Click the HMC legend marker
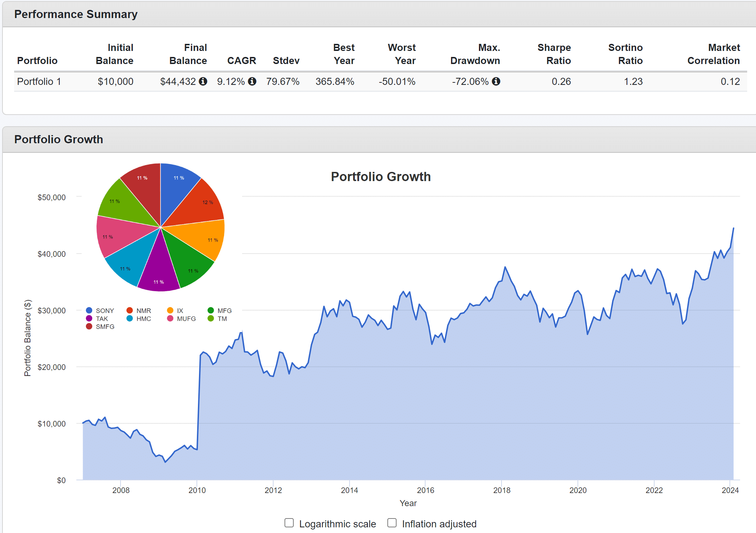Viewport: 756px width, 533px height. point(130,319)
